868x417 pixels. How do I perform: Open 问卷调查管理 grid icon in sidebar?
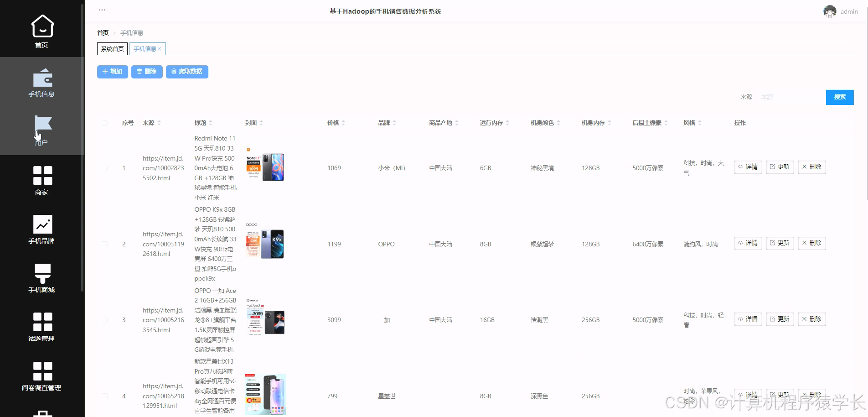(42, 371)
